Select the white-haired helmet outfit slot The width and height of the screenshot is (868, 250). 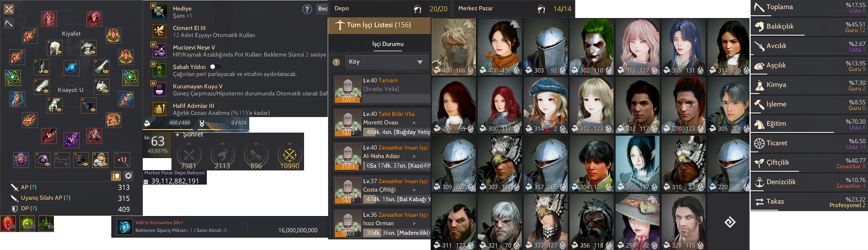tap(54, 48)
